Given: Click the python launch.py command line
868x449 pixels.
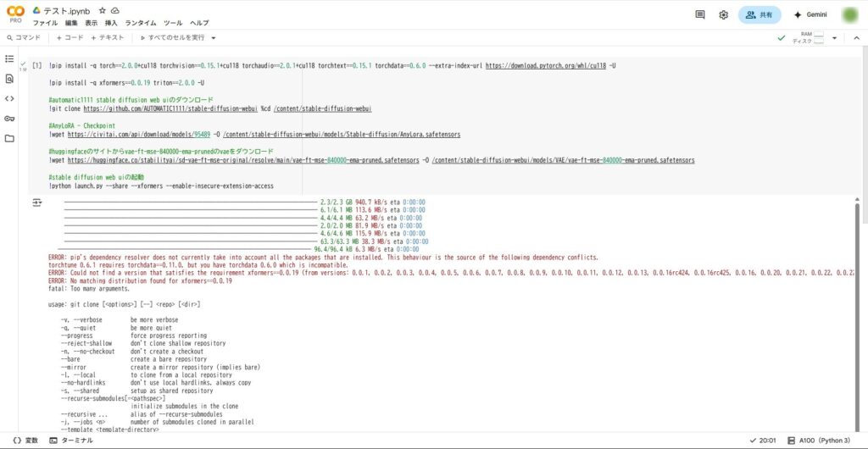Looking at the screenshot, I should 161,186.
